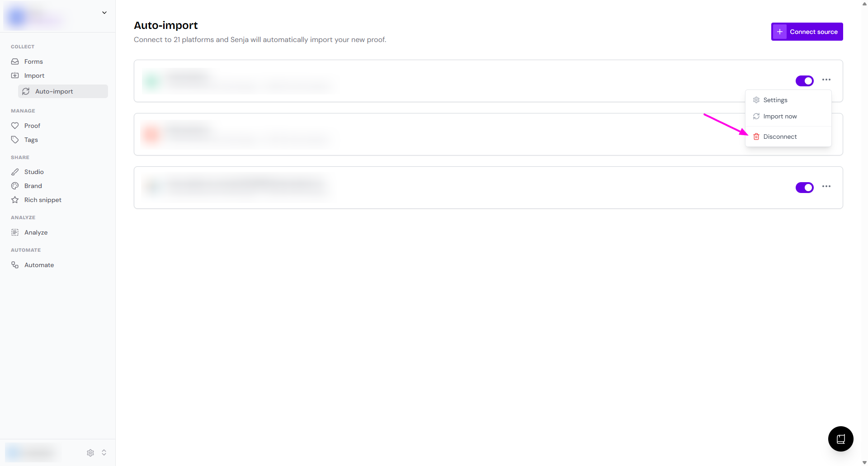868x466 pixels.
Task: Click the Proof heart icon
Action: 15,126
